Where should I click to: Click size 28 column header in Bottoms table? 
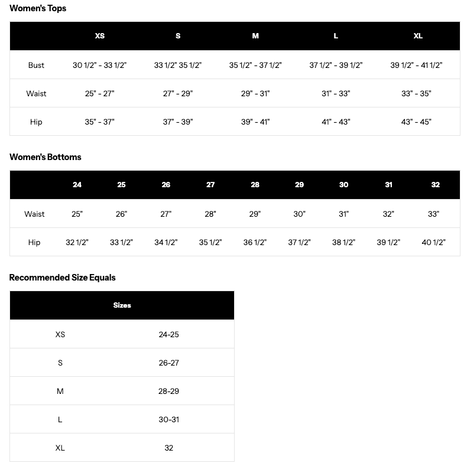(255, 185)
